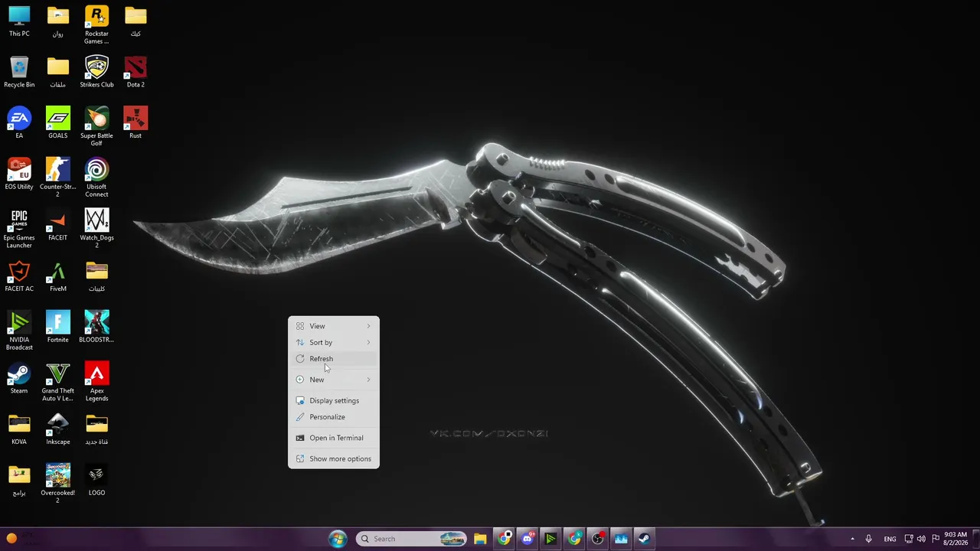Open the network tray icon
Screen dimensions: 980x551
click(909, 539)
